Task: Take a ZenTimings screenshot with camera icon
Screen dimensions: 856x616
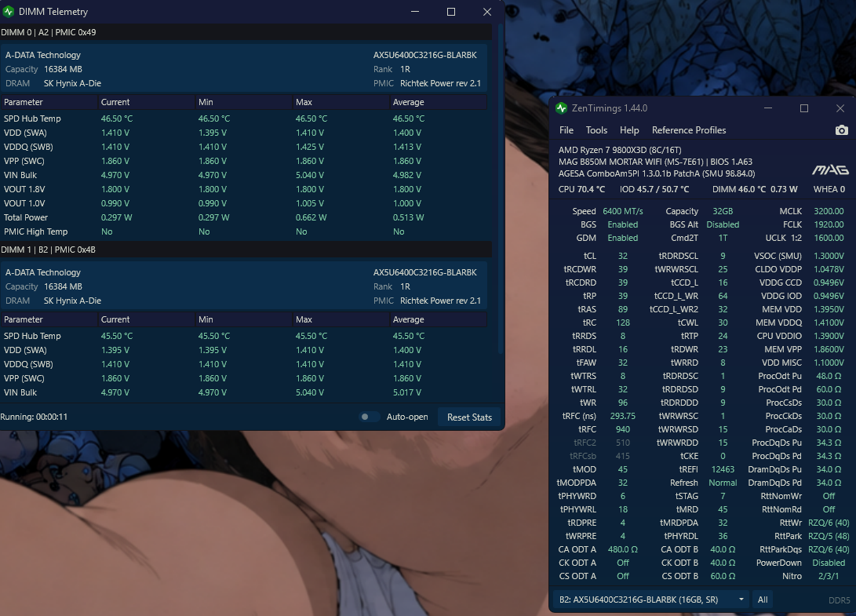Action: (841, 130)
